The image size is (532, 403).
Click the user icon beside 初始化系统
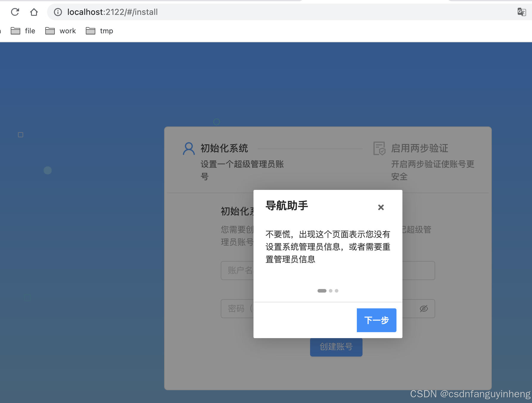189,149
